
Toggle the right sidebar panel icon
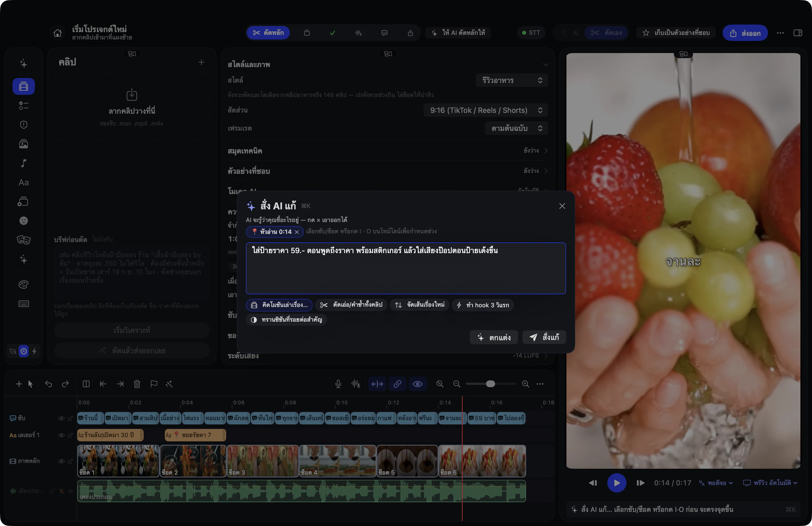click(798, 33)
